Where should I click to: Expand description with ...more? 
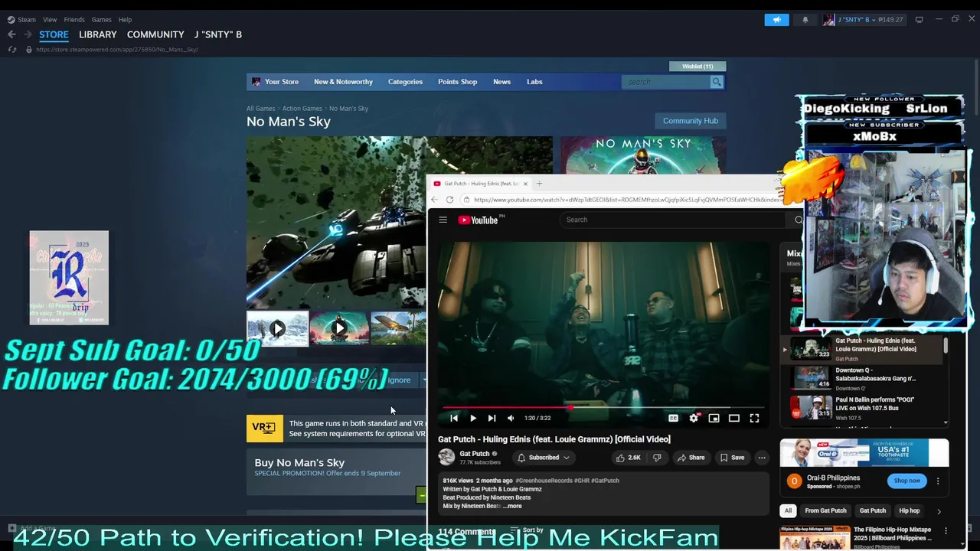[x=512, y=506]
